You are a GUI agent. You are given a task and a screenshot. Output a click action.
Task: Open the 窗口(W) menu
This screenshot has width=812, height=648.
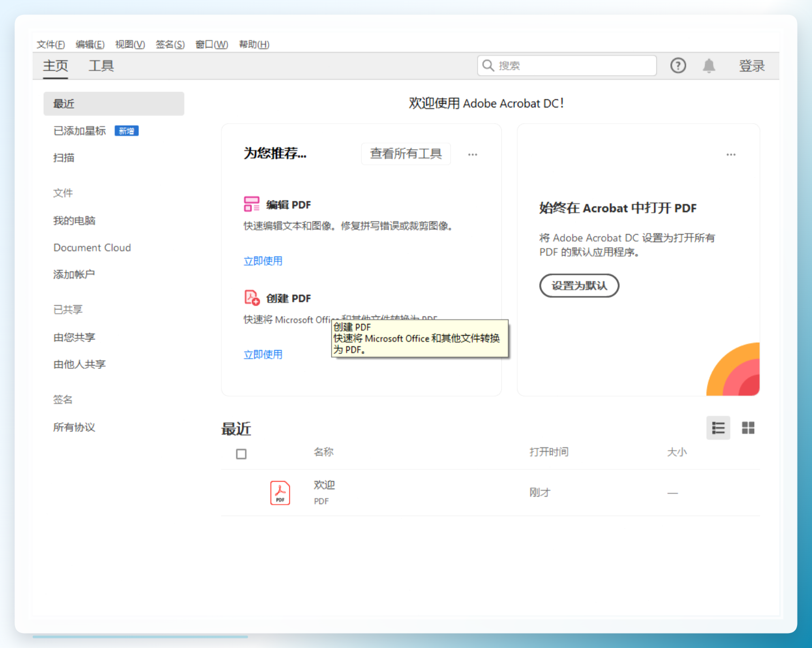click(212, 44)
